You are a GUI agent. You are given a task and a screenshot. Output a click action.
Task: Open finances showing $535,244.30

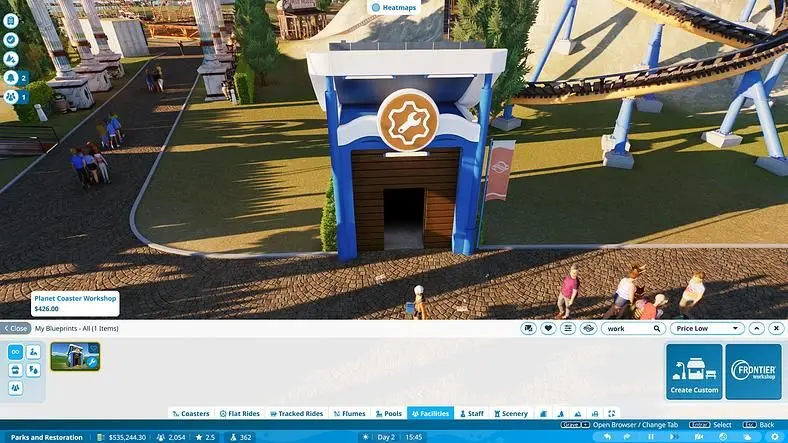122,437
